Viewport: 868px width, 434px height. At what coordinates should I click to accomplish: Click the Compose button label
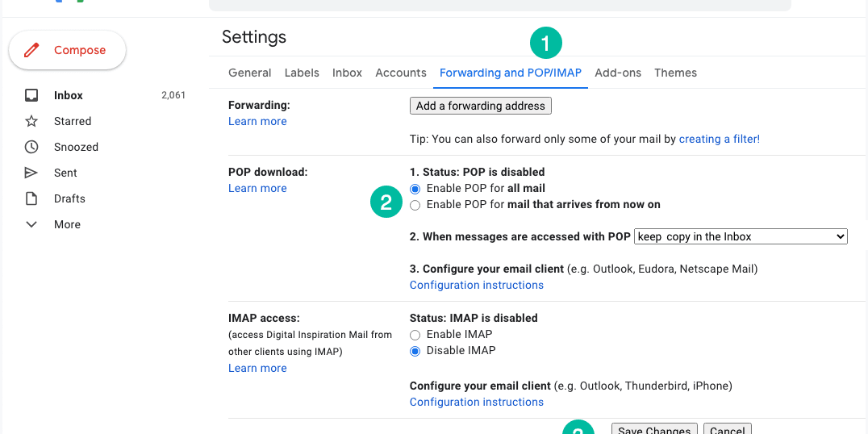(x=80, y=50)
